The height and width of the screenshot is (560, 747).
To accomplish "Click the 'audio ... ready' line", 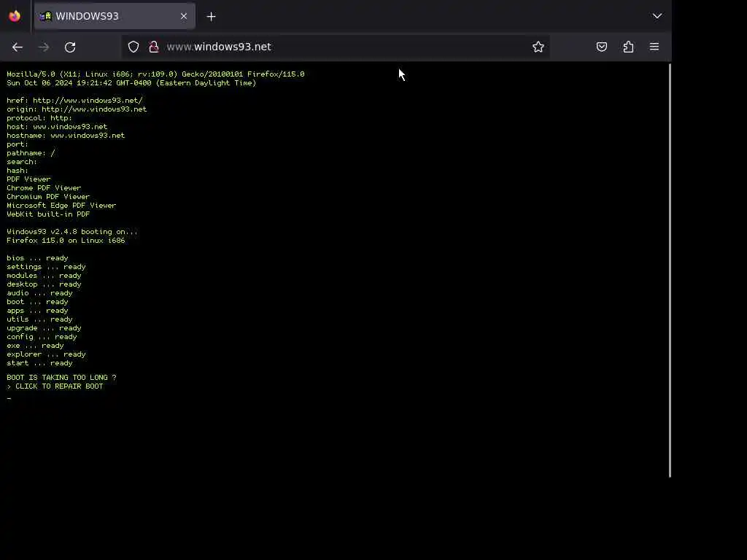I will pos(39,293).
